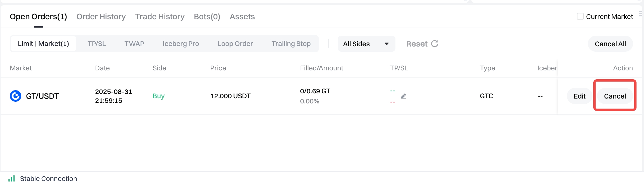644x185 pixels.
Task: Select the Iceberg Pro filter
Action: 181,44
